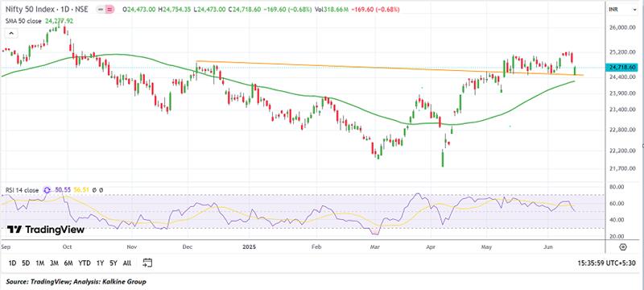The image size is (644, 290).
Task: Click the RSI 40.00 axis label
Action: (617, 220)
